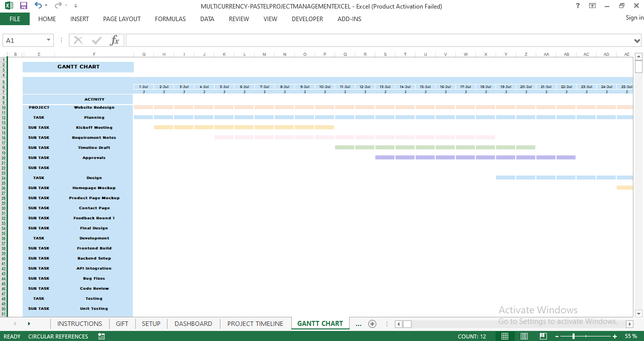Open the INSTRUCTIONS sheet tab
This screenshot has height=341, width=644.
click(x=79, y=323)
